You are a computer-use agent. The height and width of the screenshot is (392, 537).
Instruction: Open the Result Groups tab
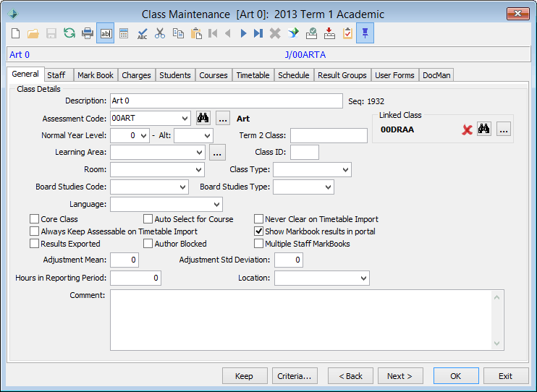coord(342,75)
